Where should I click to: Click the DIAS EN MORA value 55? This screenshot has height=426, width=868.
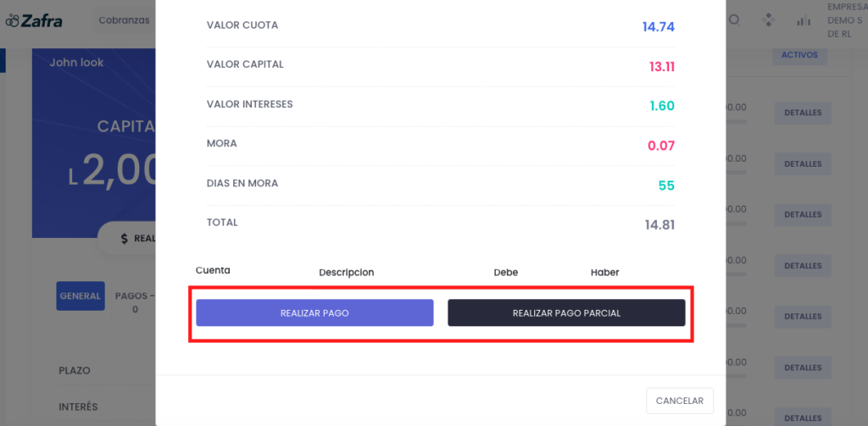[666, 185]
